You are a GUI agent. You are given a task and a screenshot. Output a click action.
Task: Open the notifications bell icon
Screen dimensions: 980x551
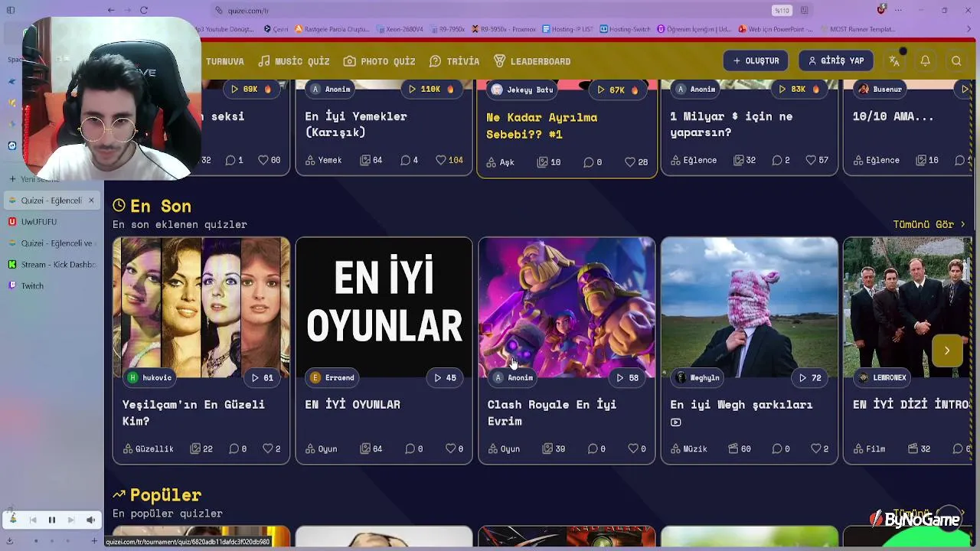point(925,61)
